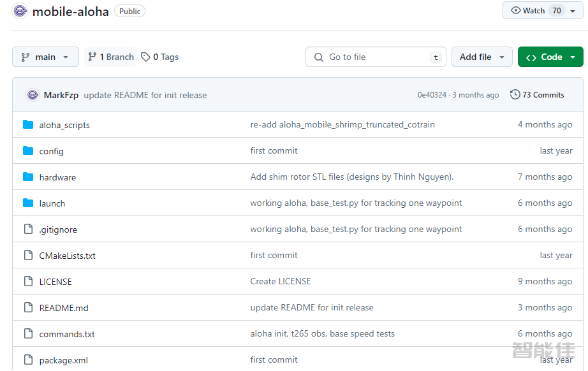
Task: Open commit 're-add aloha_mobile_shrimp_truncated_cotrain'
Action: click(x=342, y=124)
